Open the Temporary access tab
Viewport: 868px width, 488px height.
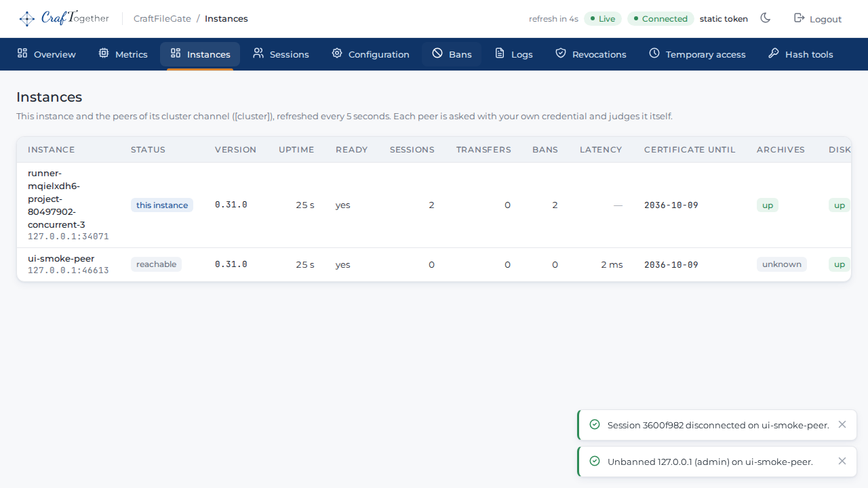[x=697, y=54]
